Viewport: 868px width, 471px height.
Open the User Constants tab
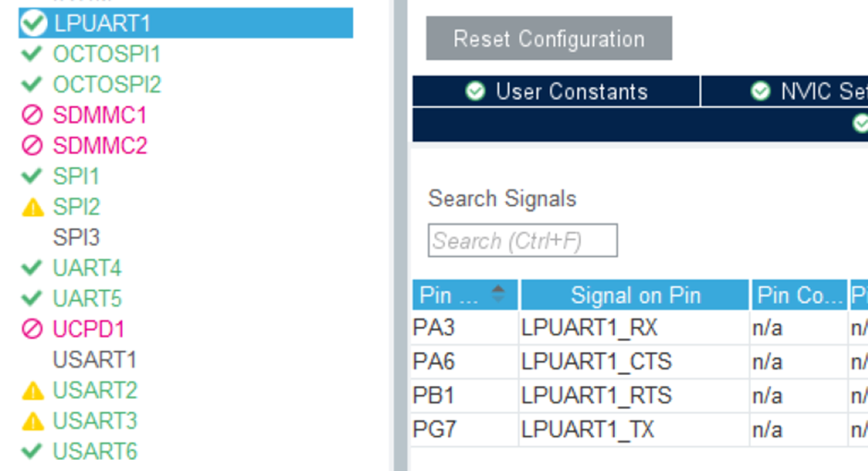pyautogui.click(x=557, y=91)
